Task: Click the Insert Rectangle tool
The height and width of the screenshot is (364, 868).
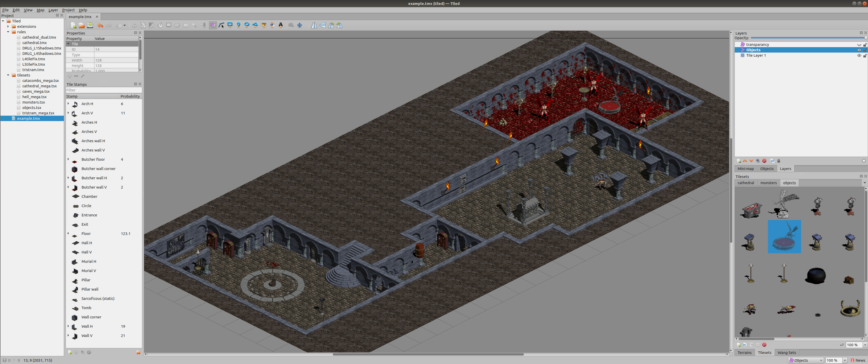Action: coord(230,25)
